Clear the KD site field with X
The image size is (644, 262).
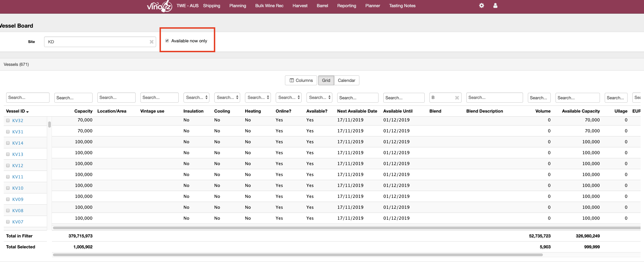[x=151, y=42]
